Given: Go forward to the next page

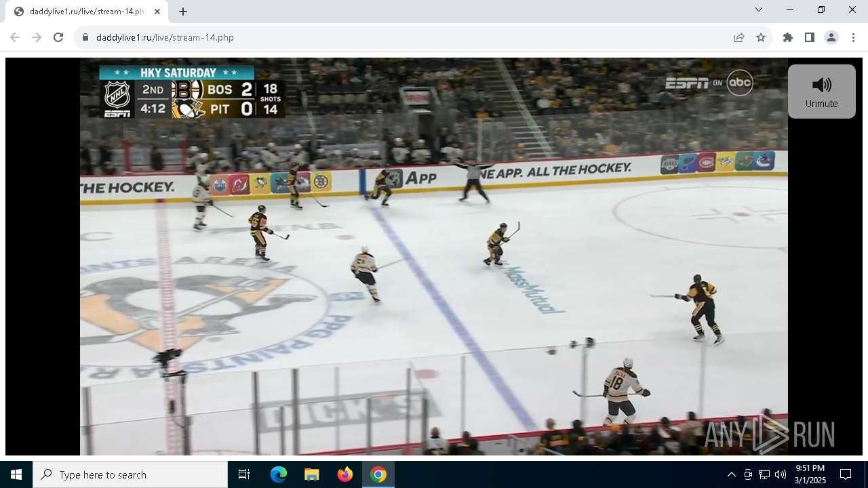Looking at the screenshot, I should point(37,37).
